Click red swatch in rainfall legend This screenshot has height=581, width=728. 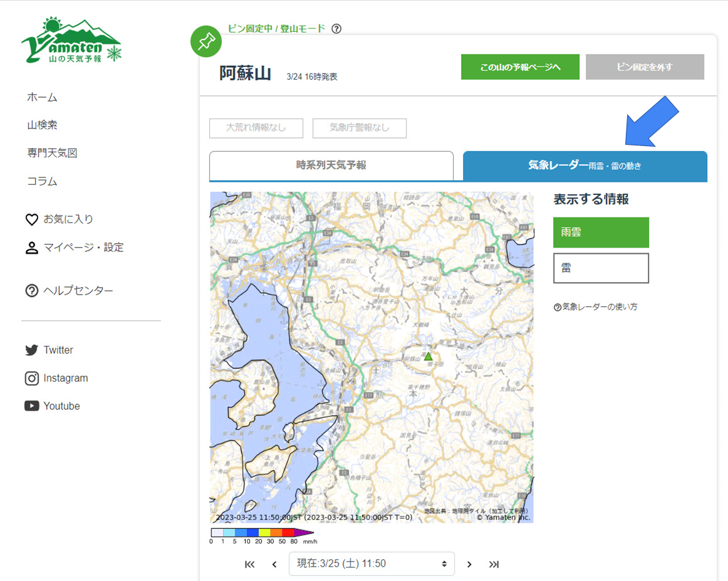click(x=288, y=533)
